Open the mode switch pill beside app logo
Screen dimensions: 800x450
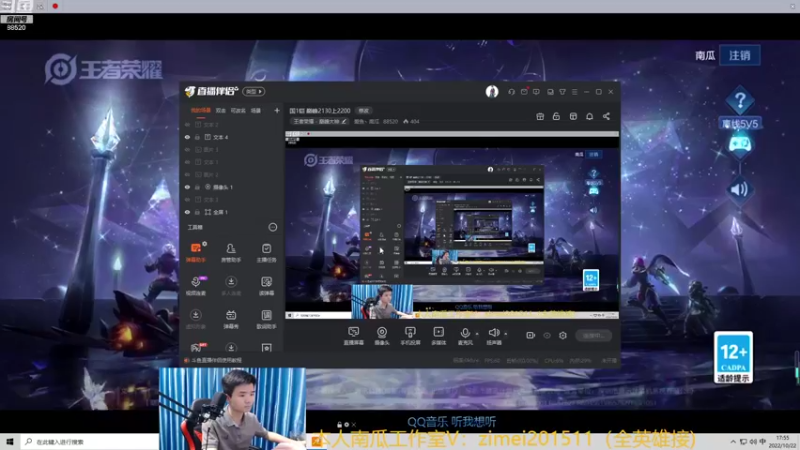[x=254, y=91]
